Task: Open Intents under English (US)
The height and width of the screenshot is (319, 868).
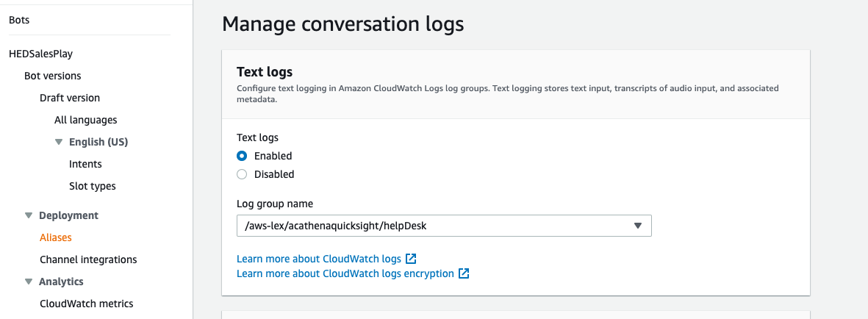Action: tap(85, 164)
